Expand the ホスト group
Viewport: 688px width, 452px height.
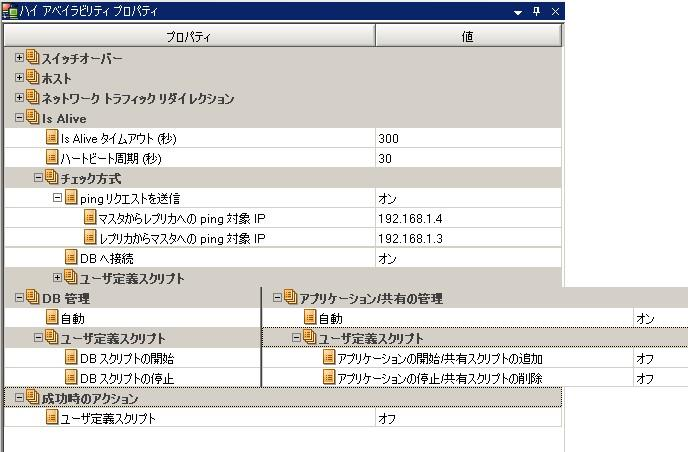point(19,78)
